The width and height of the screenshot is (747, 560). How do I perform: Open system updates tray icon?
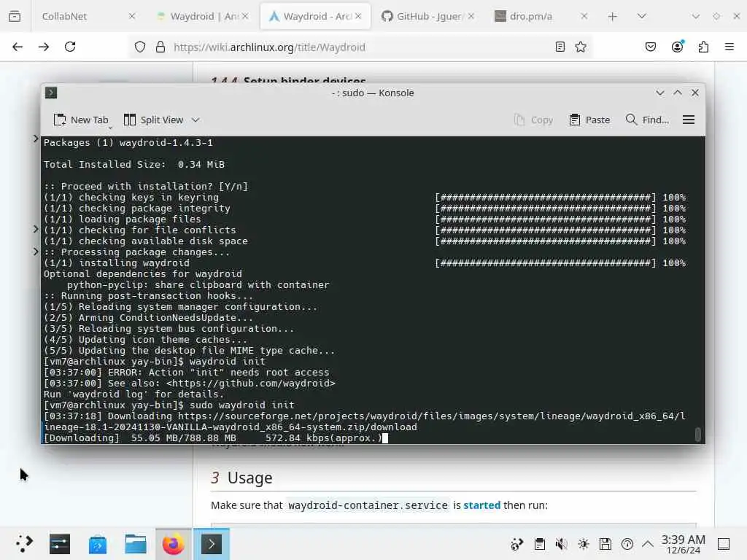point(627,544)
